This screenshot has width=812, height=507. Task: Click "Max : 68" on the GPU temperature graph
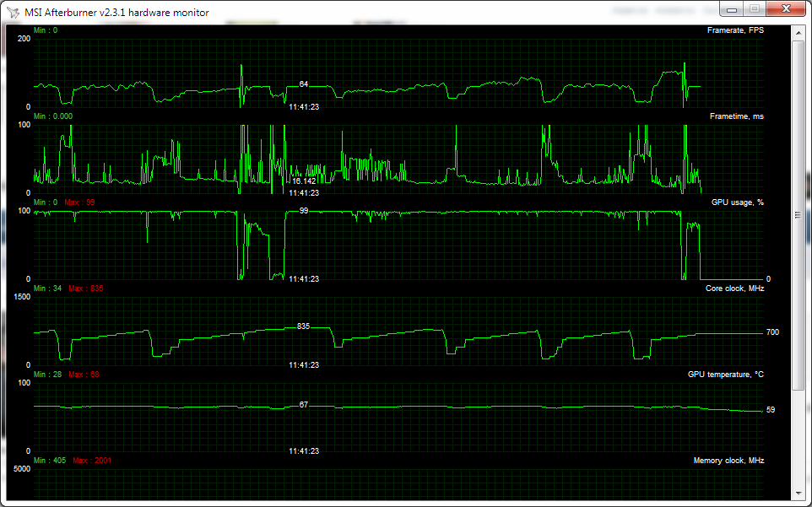[84, 374]
